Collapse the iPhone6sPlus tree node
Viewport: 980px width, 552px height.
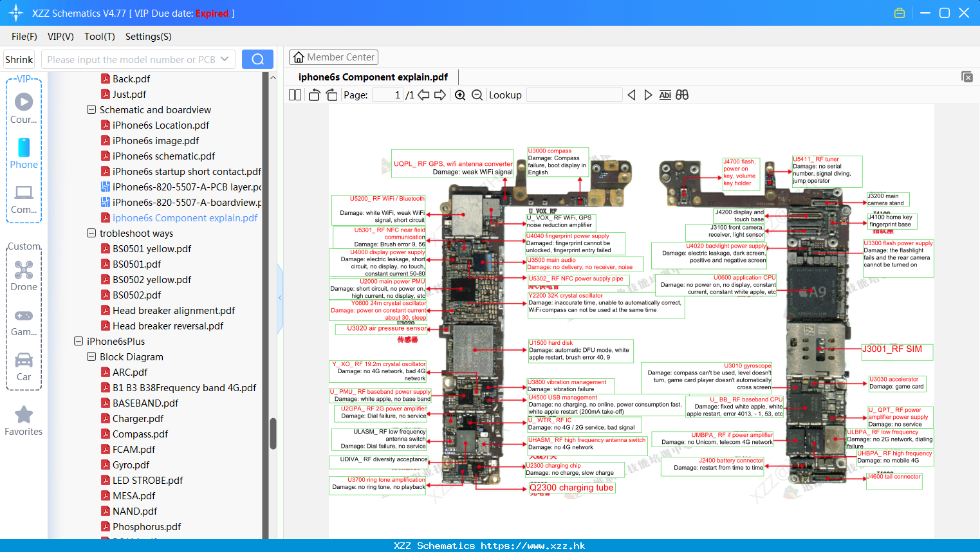[x=79, y=341]
